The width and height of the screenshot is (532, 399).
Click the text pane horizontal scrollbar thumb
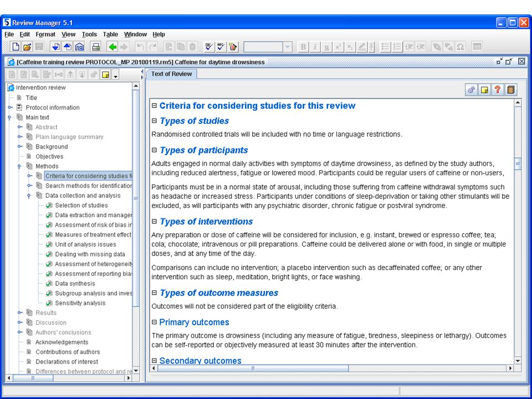[253, 368]
